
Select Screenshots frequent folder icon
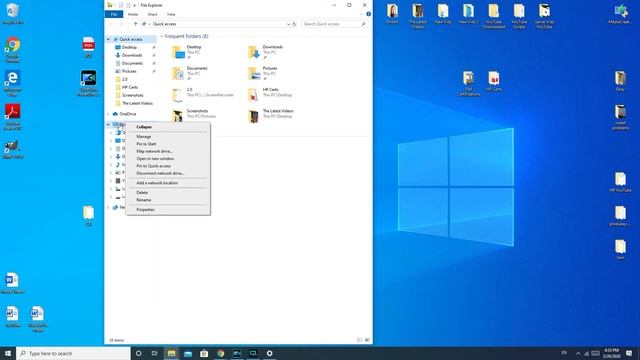pos(178,116)
